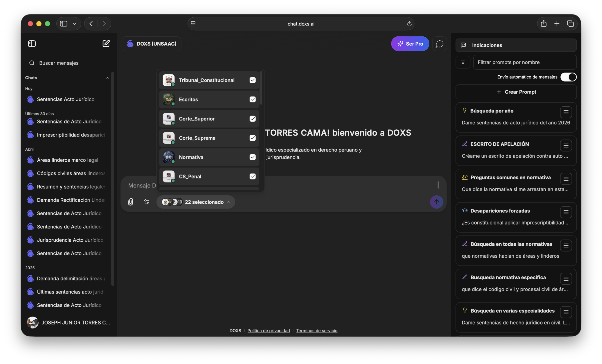Screen dimensions: 602x364
Task: Collapse the Chats section chevron
Action: pyautogui.click(x=107, y=78)
